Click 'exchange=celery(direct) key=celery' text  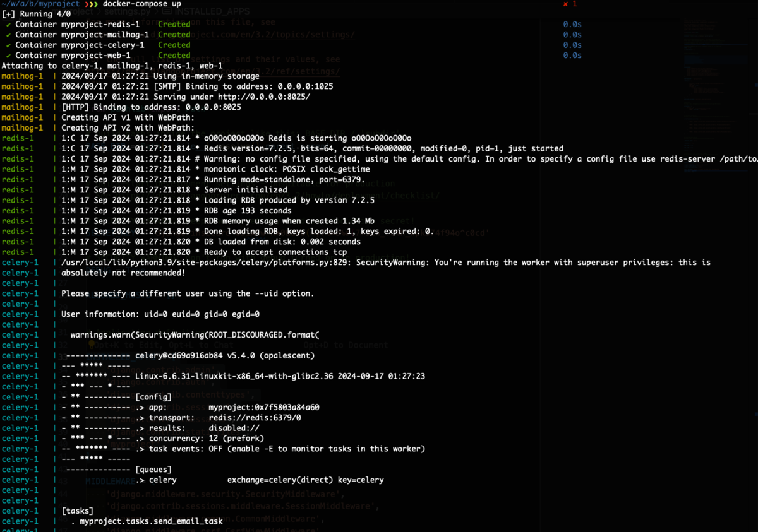click(x=305, y=480)
